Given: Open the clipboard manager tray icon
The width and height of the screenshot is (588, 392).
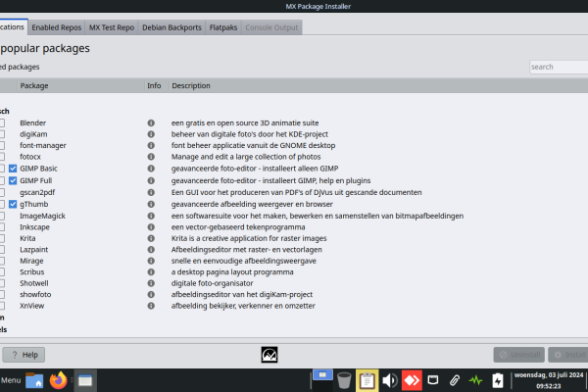Looking at the screenshot, I should click(367, 379).
